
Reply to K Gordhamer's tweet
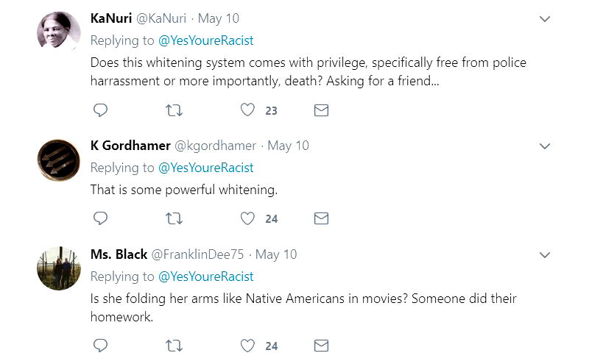(x=101, y=218)
